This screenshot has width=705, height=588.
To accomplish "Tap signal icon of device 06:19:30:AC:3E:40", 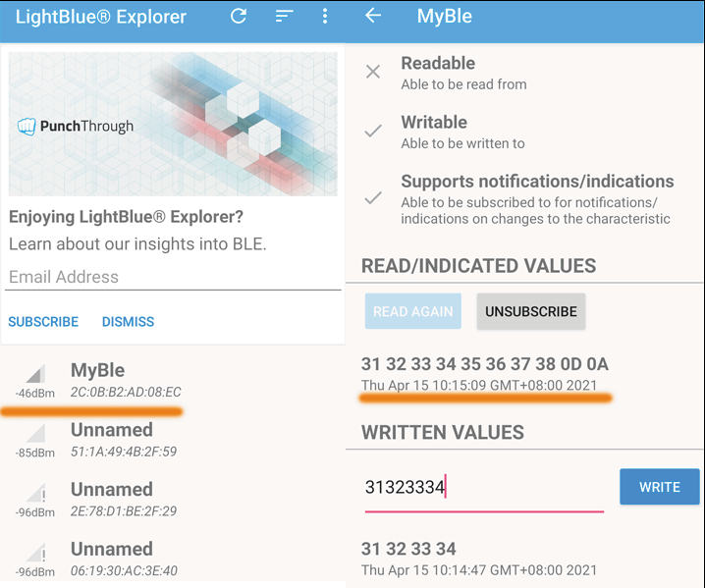I will pos(35,553).
